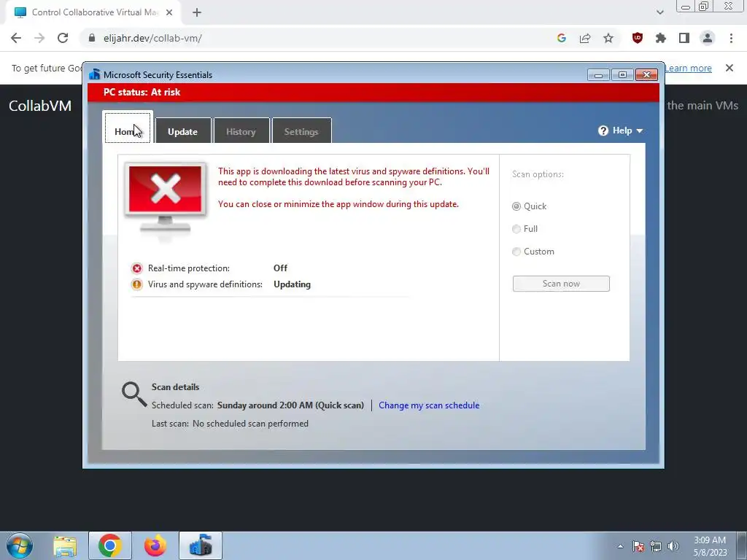Expand the Help dropdown arrow
Screen dimensions: 747x560
pyautogui.click(x=639, y=131)
